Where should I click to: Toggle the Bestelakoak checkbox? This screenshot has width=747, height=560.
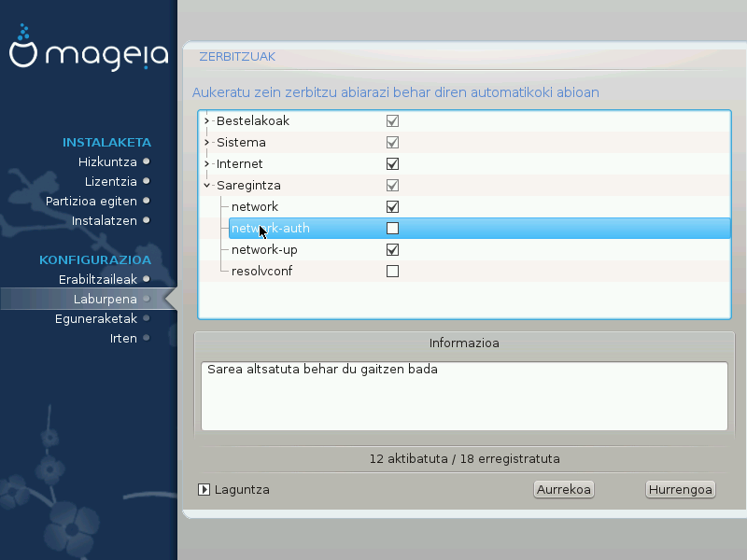tap(392, 121)
